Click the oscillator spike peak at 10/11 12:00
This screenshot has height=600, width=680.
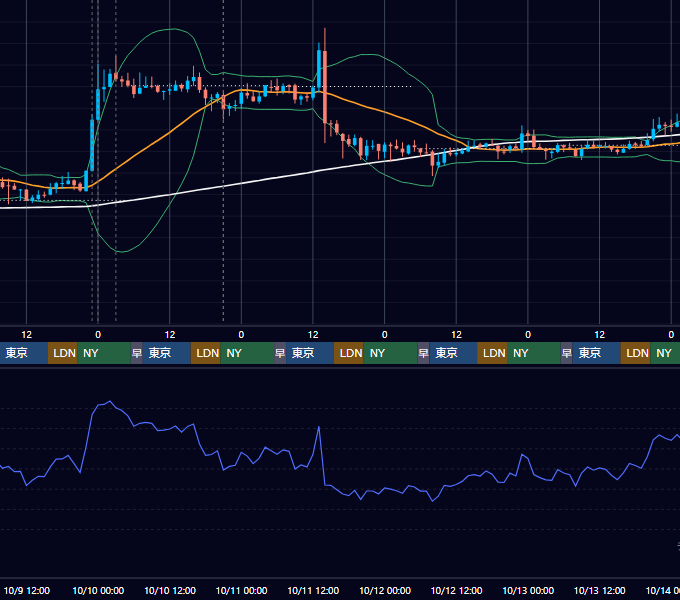(x=319, y=427)
